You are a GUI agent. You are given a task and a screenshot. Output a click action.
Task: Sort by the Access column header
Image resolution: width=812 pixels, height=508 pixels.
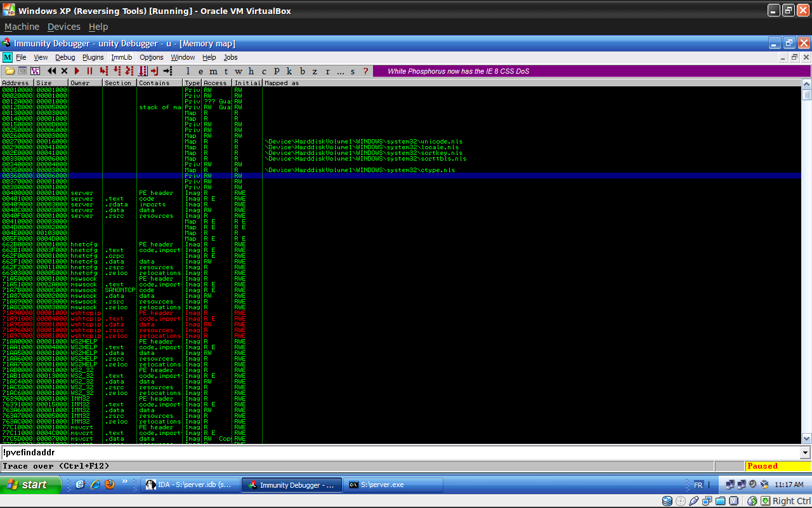217,83
